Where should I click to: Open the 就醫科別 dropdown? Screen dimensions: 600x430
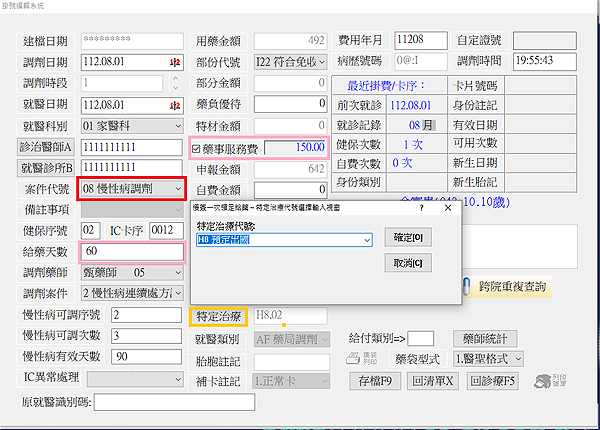pos(178,126)
